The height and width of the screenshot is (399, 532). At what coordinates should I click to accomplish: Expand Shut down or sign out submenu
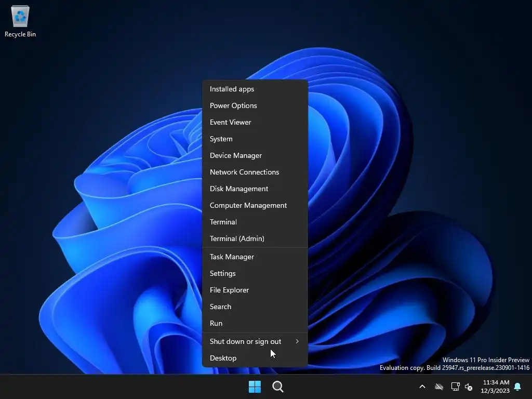coord(255,342)
